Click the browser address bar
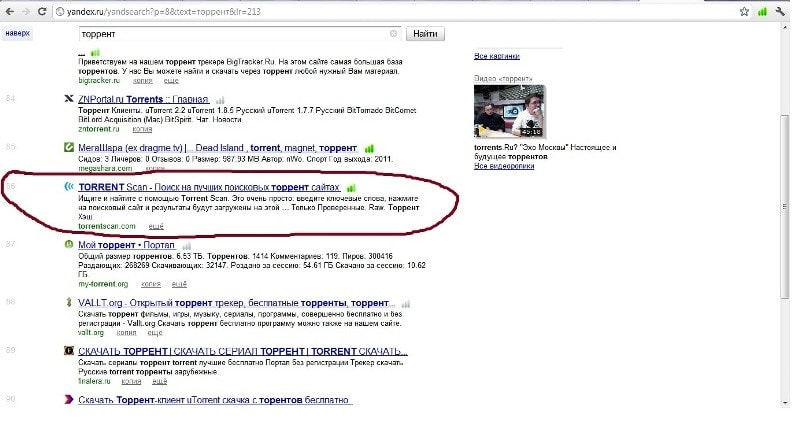The image size is (800, 421). pyautogui.click(x=393, y=11)
